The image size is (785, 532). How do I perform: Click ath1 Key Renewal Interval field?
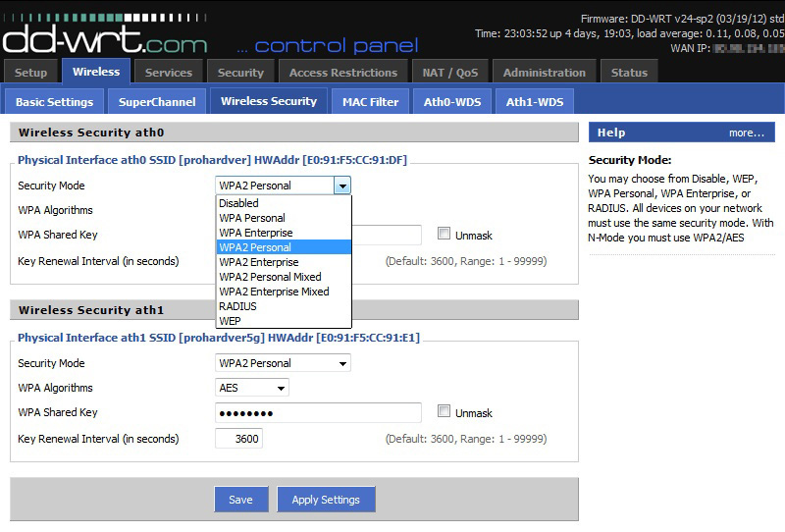[x=238, y=439]
